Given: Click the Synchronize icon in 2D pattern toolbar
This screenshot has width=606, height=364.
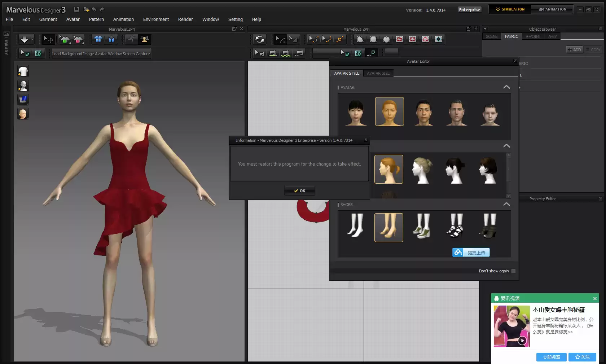Looking at the screenshot, I should pyautogui.click(x=259, y=39).
